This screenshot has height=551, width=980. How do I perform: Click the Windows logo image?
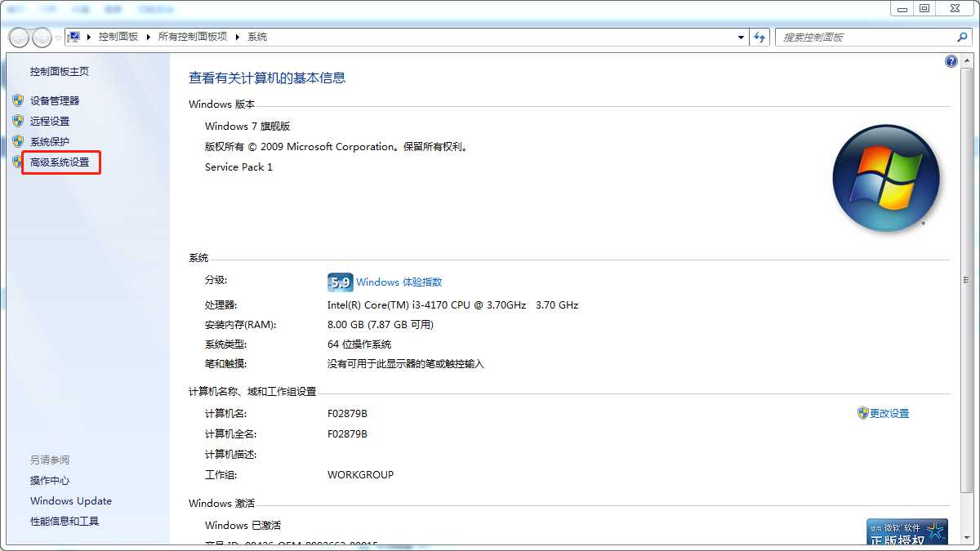click(x=886, y=178)
